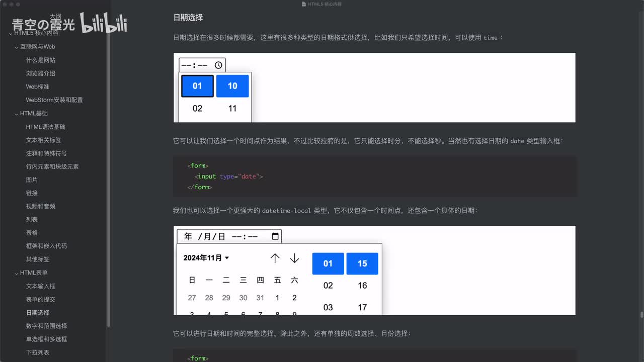
Task: Collapse the HTML表单 section
Action: click(x=17, y=273)
